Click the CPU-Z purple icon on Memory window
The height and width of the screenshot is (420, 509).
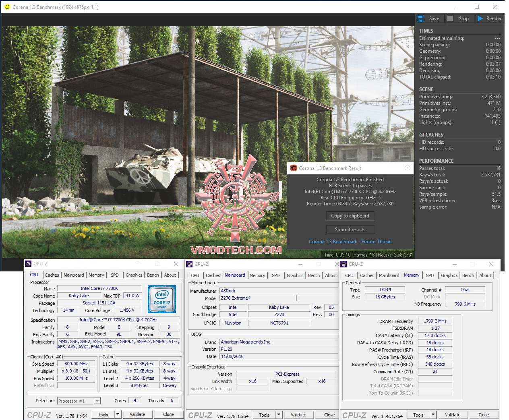[343, 264]
